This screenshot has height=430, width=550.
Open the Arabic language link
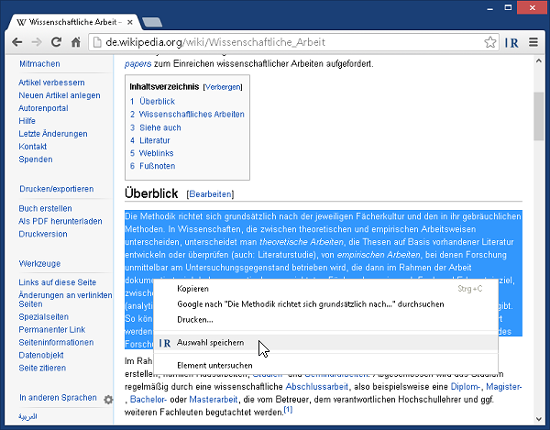(28, 416)
